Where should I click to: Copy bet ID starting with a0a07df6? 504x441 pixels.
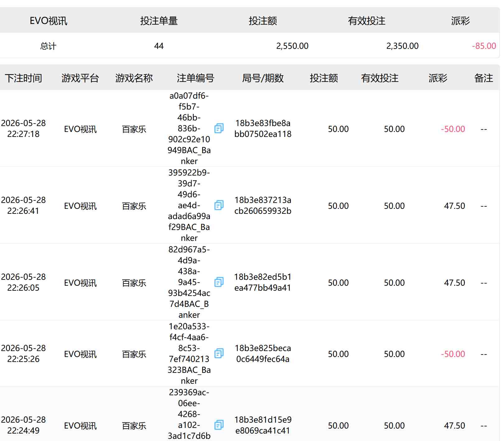coord(219,128)
